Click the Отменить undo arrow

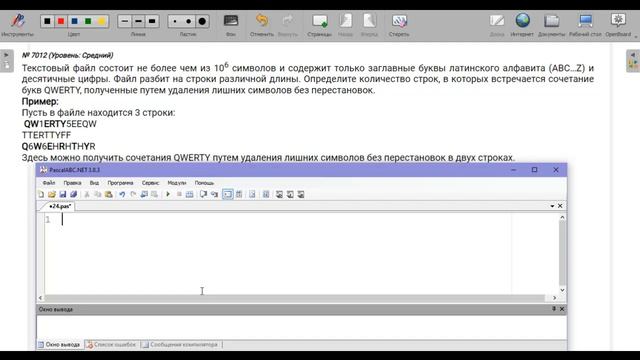point(262,24)
